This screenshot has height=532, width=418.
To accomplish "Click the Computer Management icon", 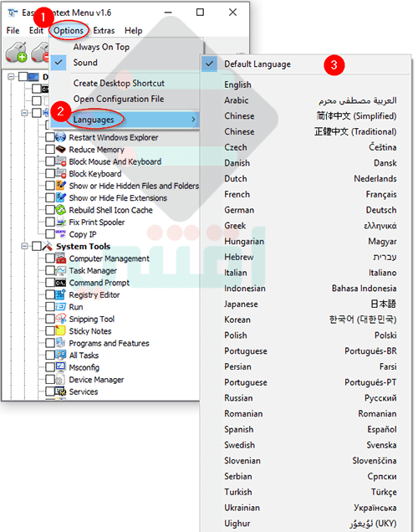I will 61,258.
